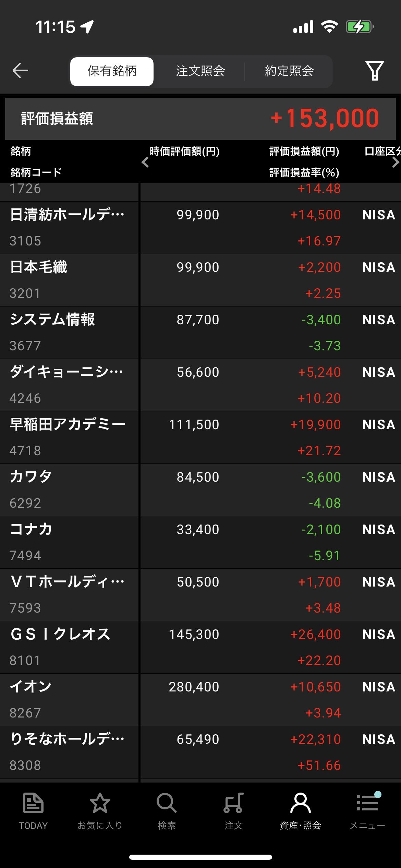Tap the back arrow icon

tap(20, 71)
